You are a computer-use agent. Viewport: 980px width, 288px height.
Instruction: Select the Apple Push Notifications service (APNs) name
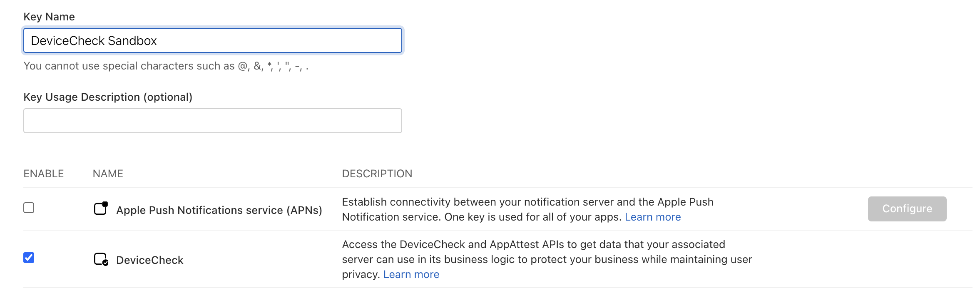(x=219, y=210)
